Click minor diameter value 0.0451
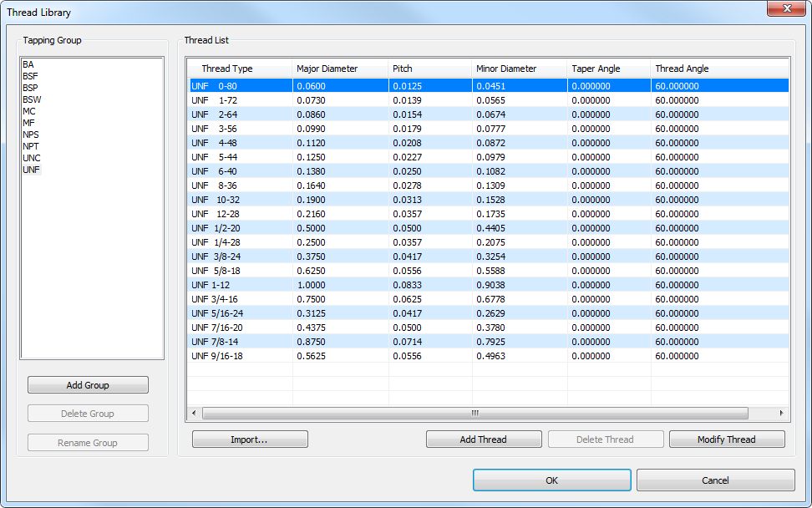The image size is (812, 508). point(491,86)
